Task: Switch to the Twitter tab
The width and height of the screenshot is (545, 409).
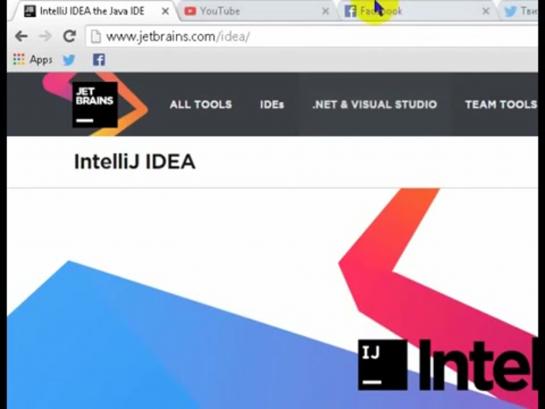Action: [520, 11]
